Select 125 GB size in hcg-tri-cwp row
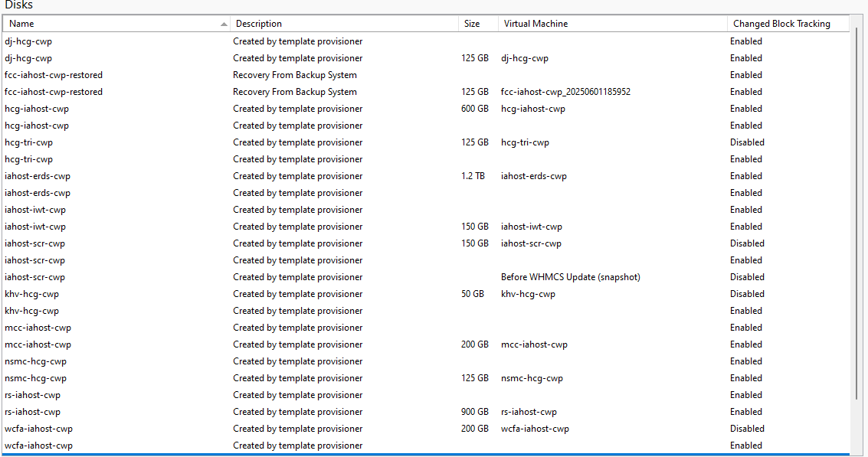 coord(475,142)
